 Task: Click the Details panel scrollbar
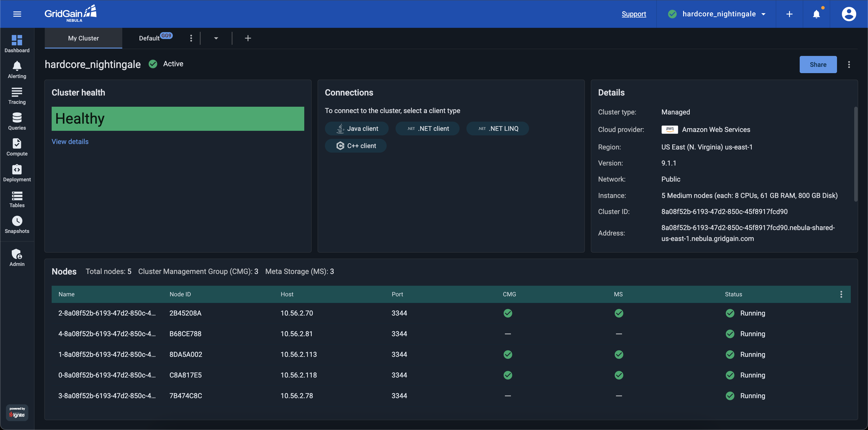pyautogui.click(x=856, y=154)
